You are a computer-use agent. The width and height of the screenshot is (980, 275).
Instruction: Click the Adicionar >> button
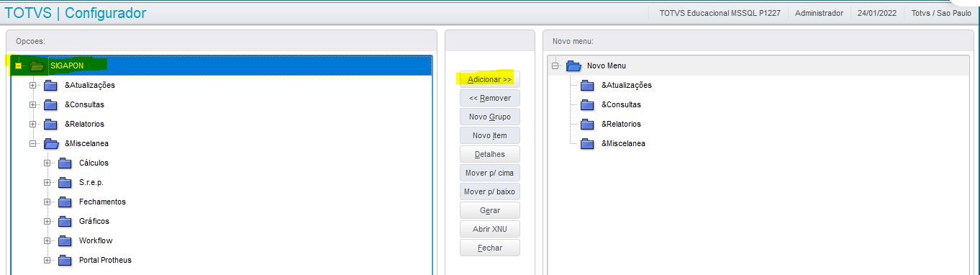(490, 79)
